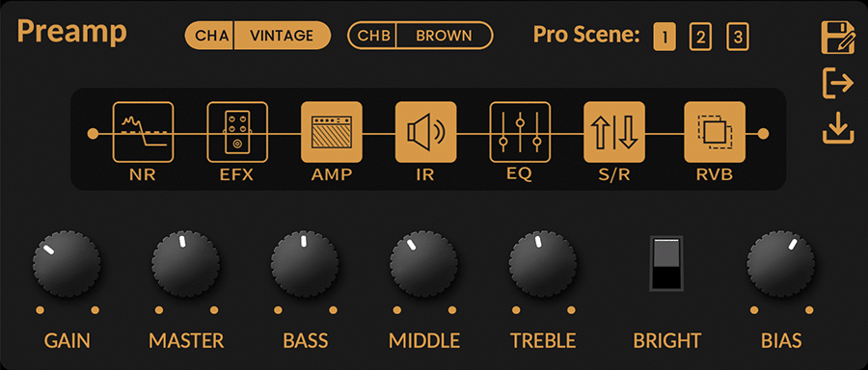
Task: Click the Pro Scene label
Action: coord(586,36)
